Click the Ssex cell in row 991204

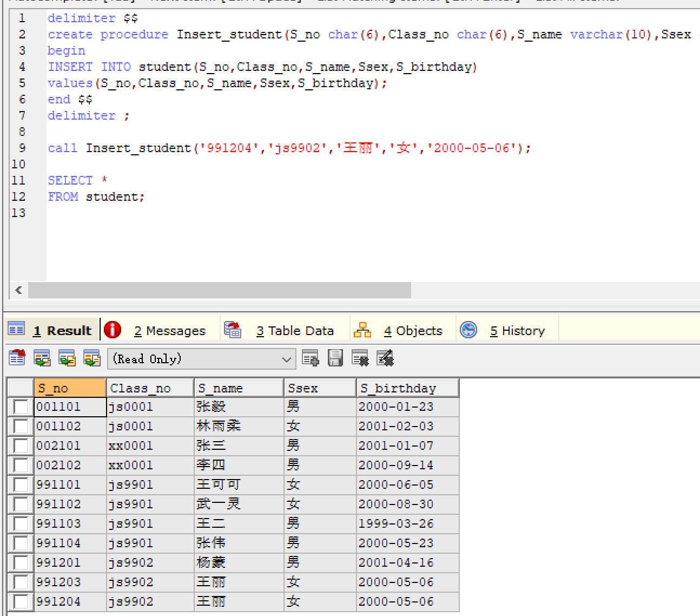[x=320, y=602]
